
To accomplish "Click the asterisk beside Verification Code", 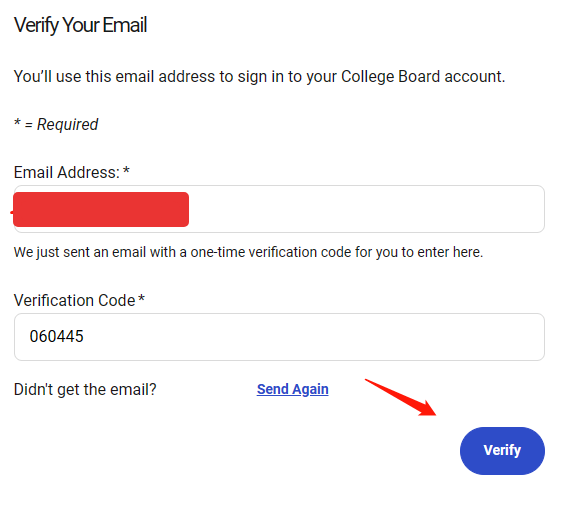I will point(141,298).
